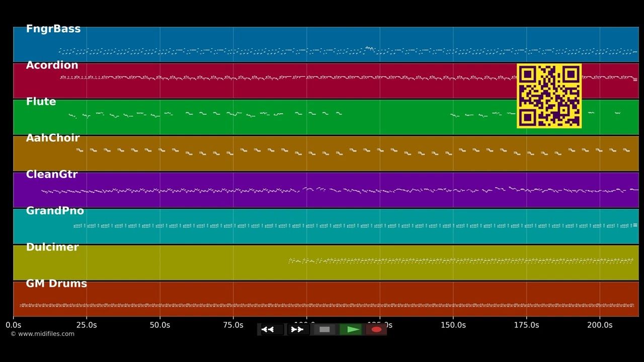Select the AahChoir track label
This screenshot has height=362, width=644.
point(53,138)
